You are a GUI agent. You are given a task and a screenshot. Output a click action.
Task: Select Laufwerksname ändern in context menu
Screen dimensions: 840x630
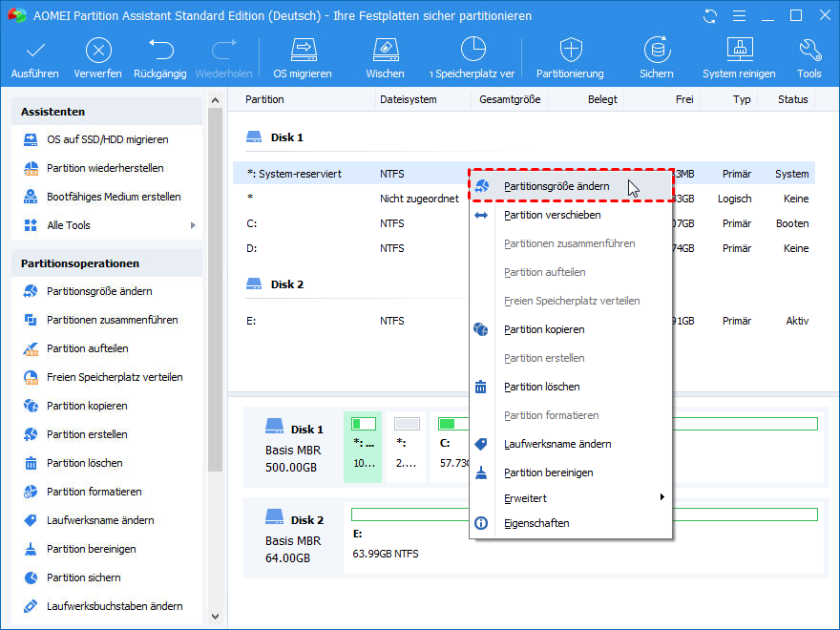pyautogui.click(x=571, y=445)
